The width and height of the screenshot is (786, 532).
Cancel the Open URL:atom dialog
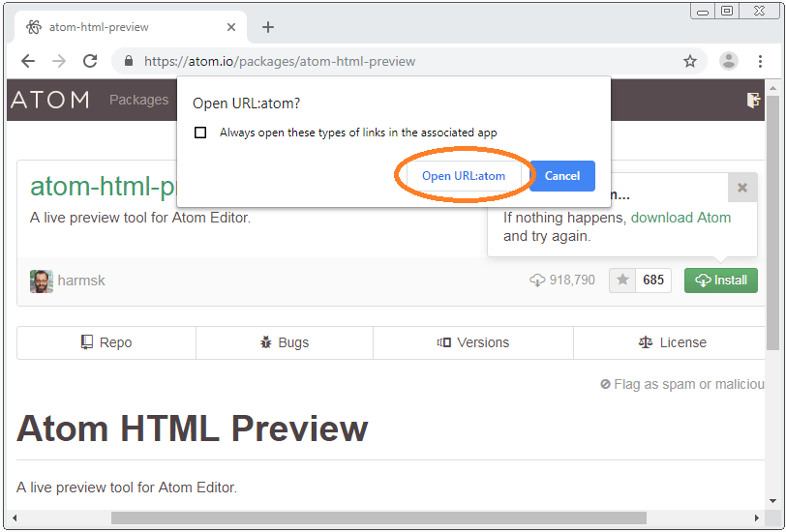pos(562,176)
